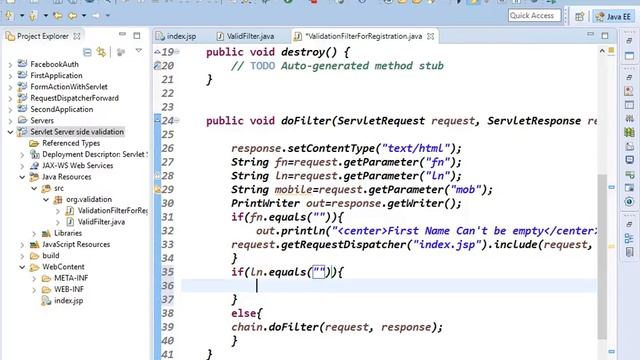Select the META-INF folder
This screenshot has height=360, width=640.
[x=71, y=278]
